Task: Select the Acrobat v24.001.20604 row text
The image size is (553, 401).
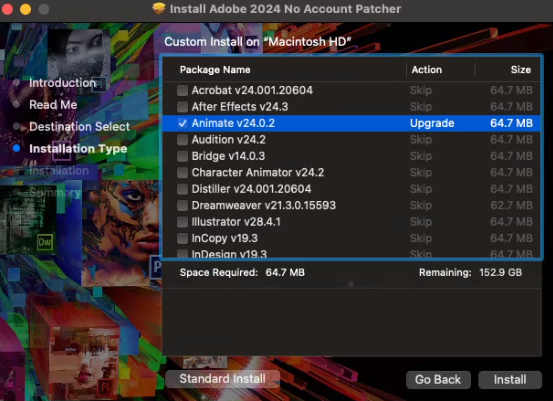Action: (x=252, y=90)
